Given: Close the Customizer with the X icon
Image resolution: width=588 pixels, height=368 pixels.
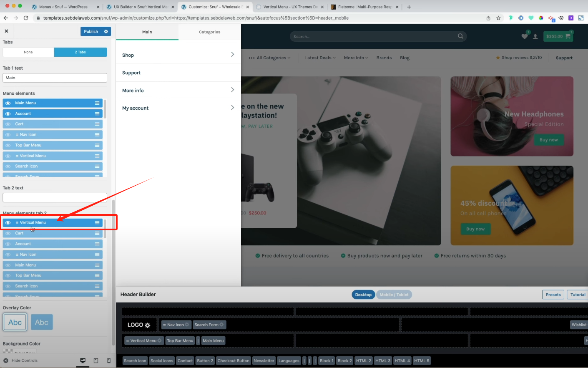Looking at the screenshot, I should point(6,31).
